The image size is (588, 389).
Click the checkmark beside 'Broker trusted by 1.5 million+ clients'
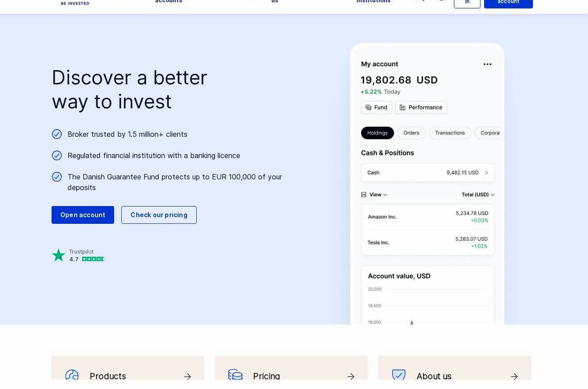point(57,134)
